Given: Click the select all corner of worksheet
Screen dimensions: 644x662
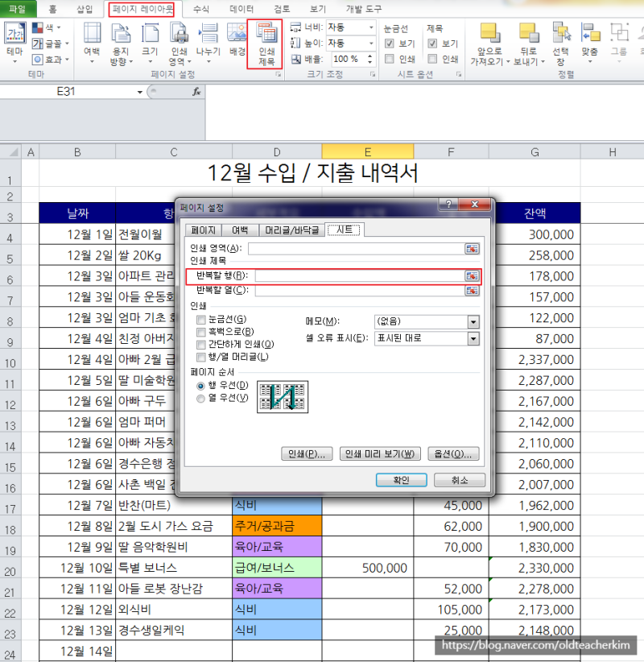Looking at the screenshot, I should point(11,151).
